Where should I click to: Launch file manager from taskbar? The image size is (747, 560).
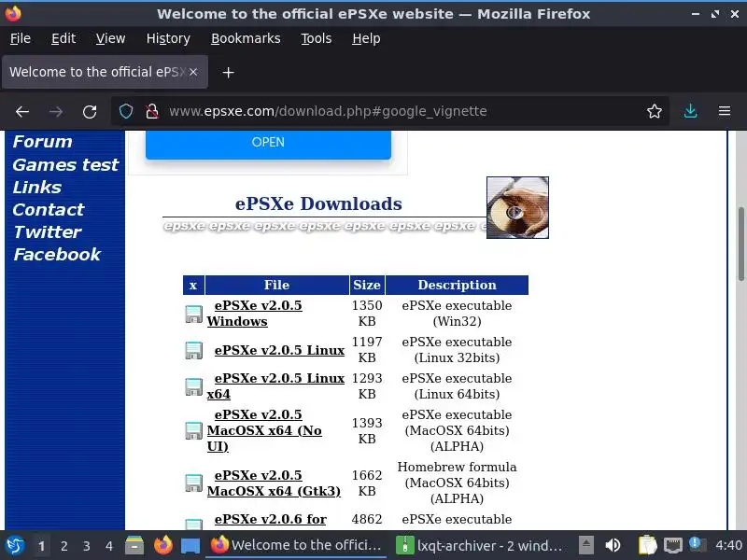coord(134,545)
